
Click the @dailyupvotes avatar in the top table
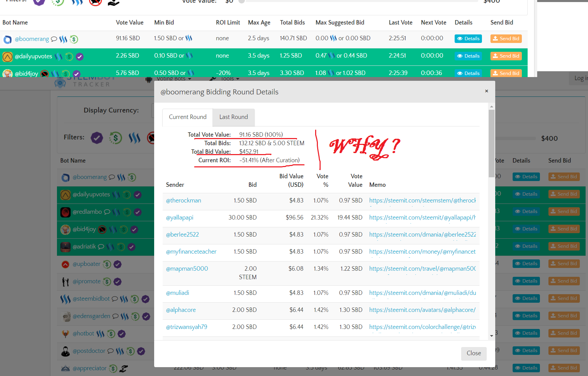pos(8,57)
